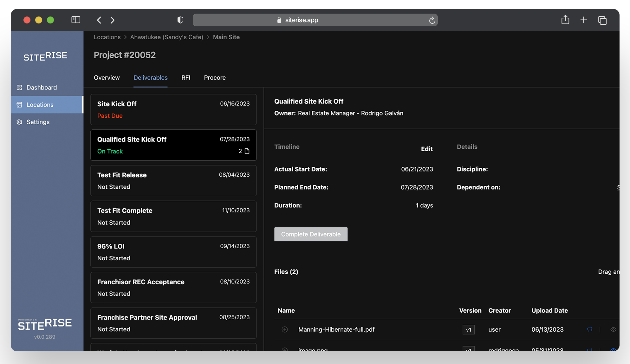Select the Locations icon in the sidebar
This screenshot has width=630, height=364.
tap(19, 105)
